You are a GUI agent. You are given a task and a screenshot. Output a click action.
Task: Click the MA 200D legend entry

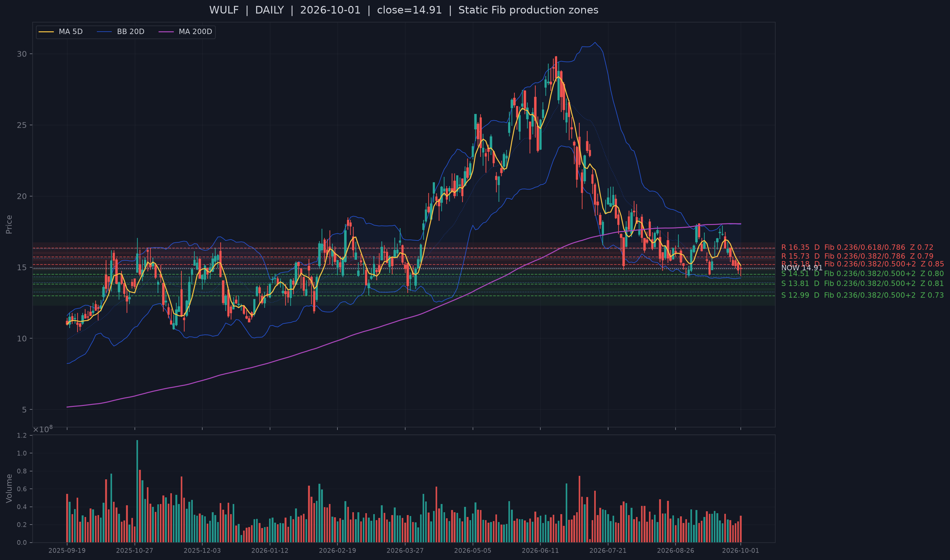pos(185,32)
